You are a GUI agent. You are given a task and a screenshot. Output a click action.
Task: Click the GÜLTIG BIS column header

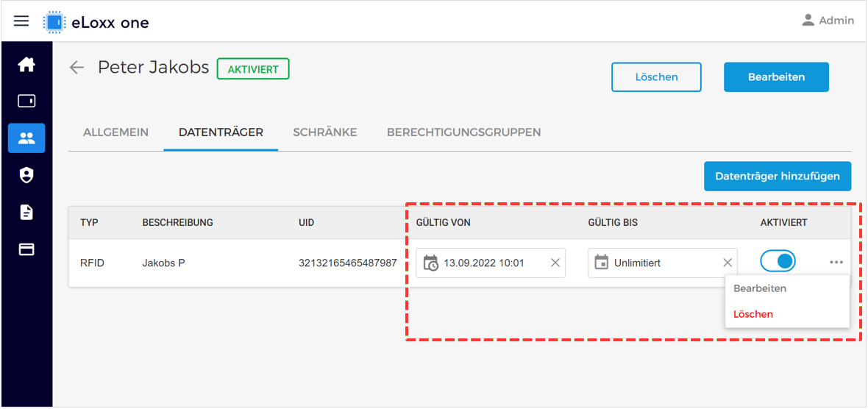point(612,222)
